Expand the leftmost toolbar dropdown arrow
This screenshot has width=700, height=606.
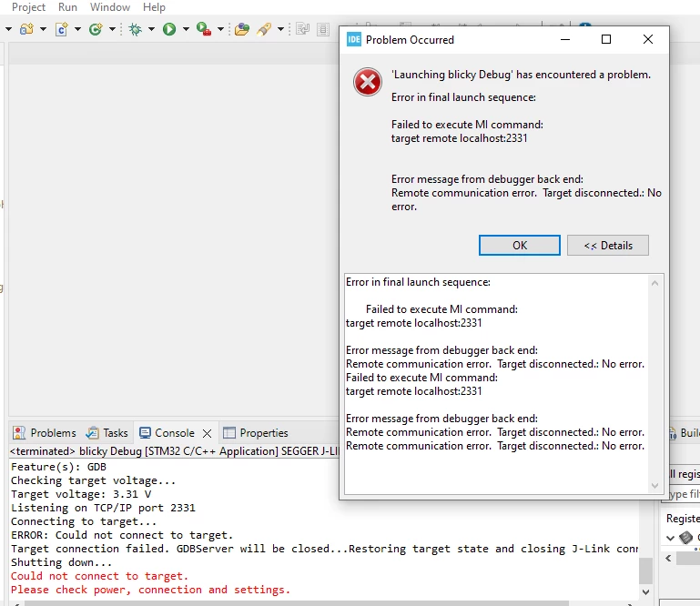point(8,29)
